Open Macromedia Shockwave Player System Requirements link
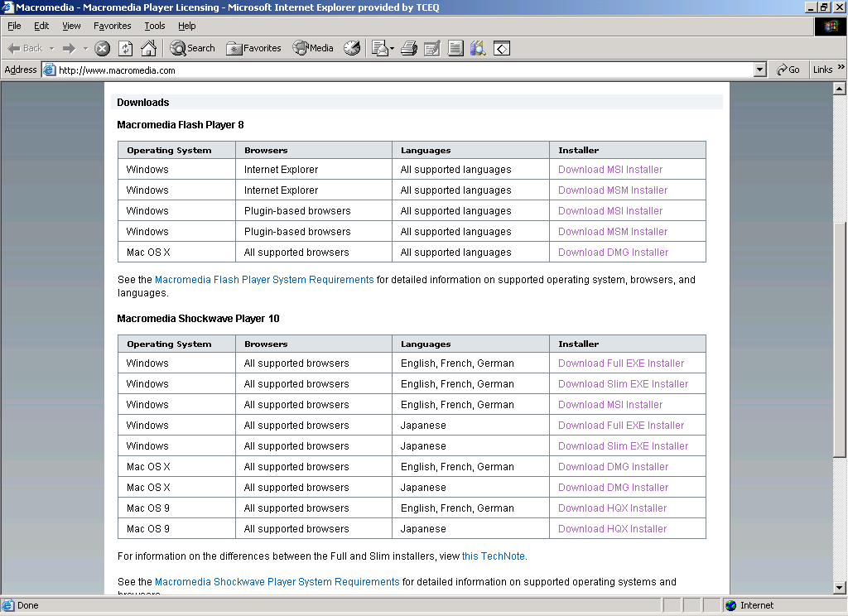 (x=277, y=582)
